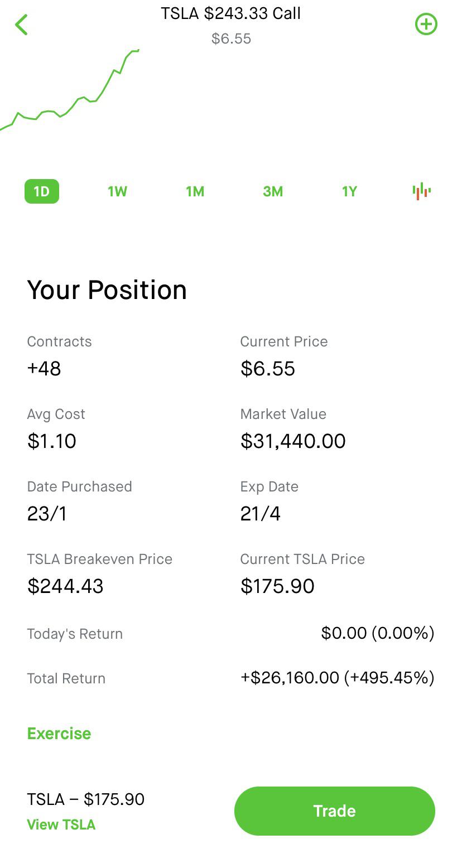Tap the Exercise link
Image resolution: width=462 pixels, height=868 pixels.
59,733
